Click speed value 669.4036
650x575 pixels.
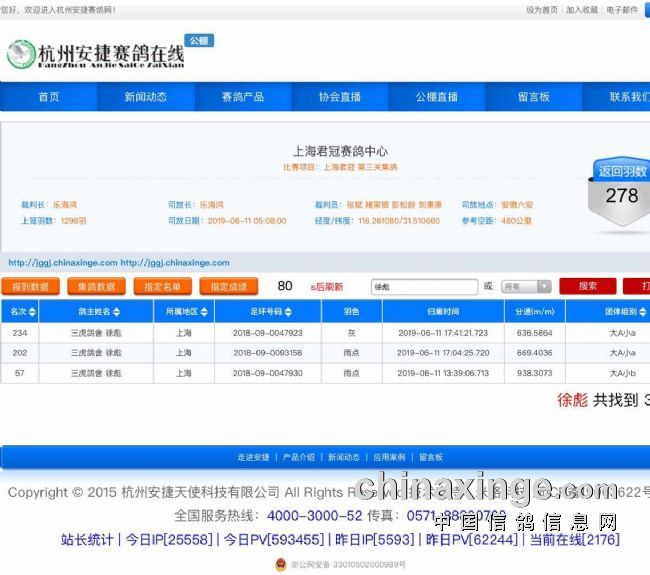click(535, 353)
